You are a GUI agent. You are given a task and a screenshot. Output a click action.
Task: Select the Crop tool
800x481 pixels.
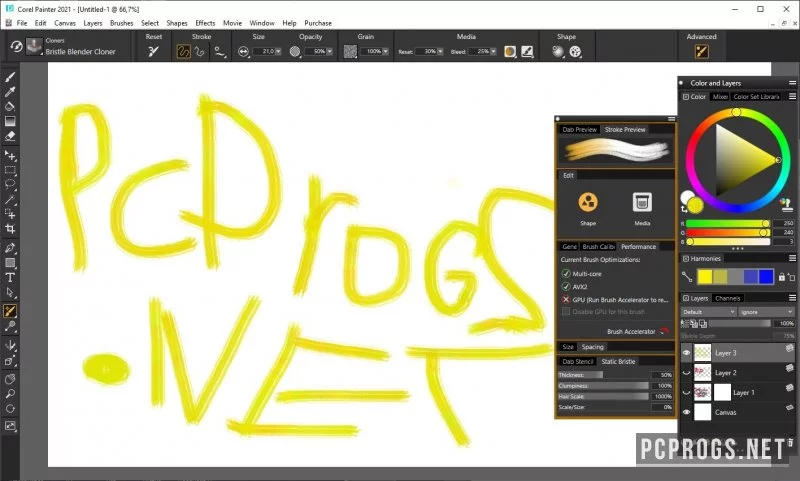point(10,229)
